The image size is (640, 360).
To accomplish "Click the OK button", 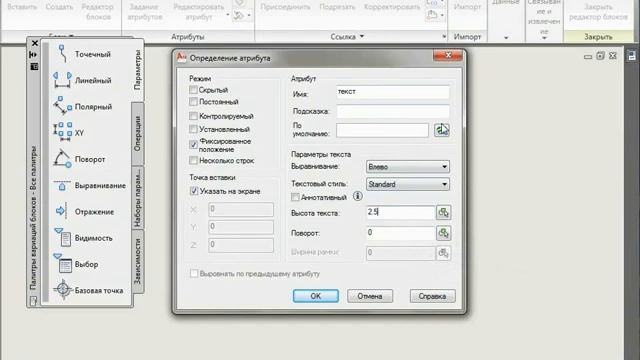I will (x=316, y=296).
